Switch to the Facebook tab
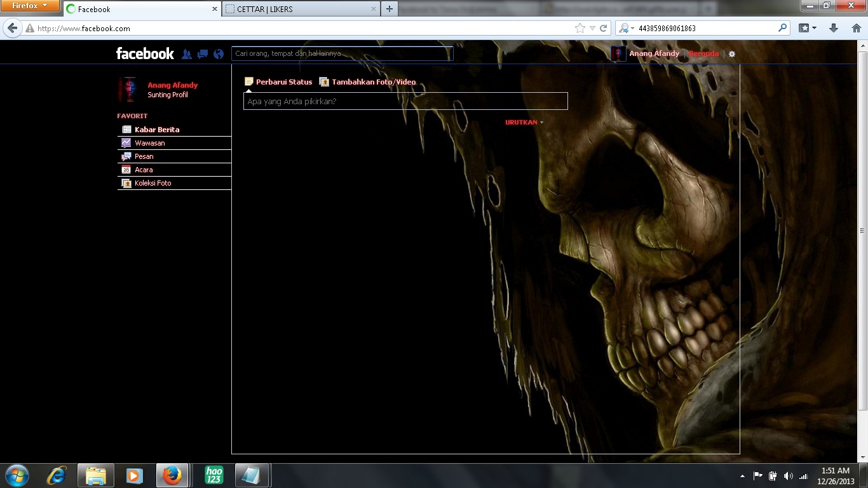This screenshot has height=488, width=868. pyautogui.click(x=141, y=9)
